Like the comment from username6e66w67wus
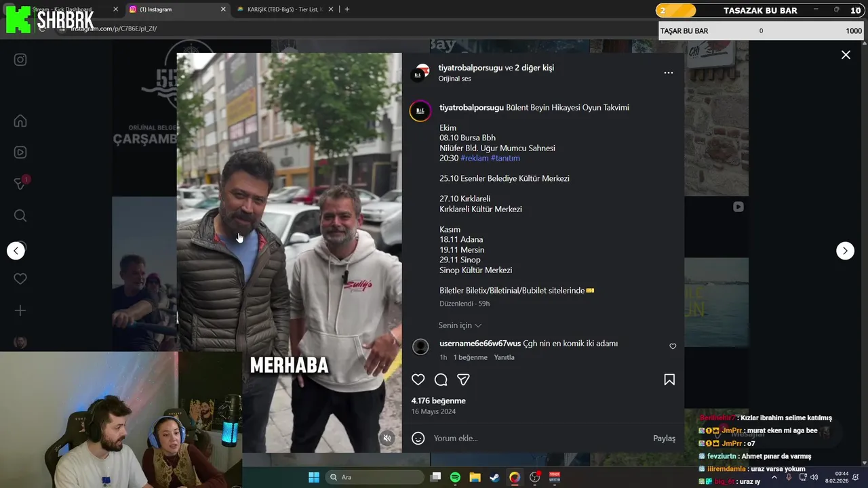 (673, 346)
